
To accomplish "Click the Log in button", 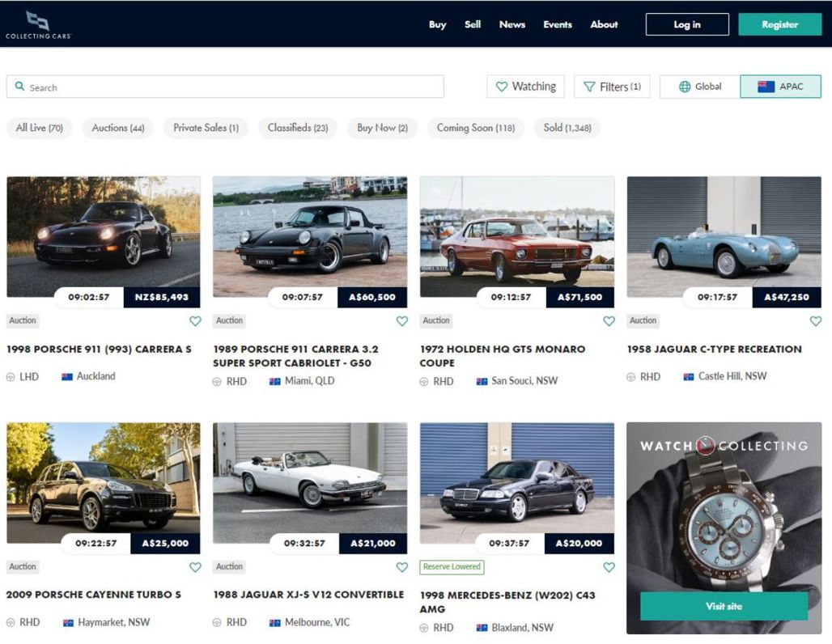I will click(687, 24).
